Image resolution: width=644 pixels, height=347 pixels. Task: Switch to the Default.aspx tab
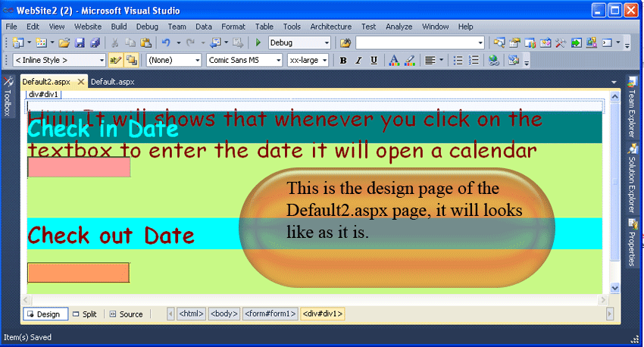[113, 82]
